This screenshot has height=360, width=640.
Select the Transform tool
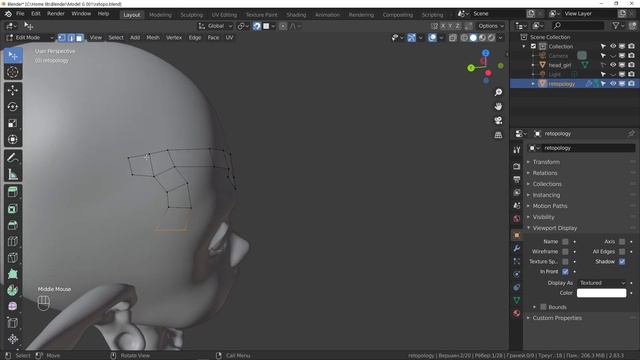(x=13, y=140)
